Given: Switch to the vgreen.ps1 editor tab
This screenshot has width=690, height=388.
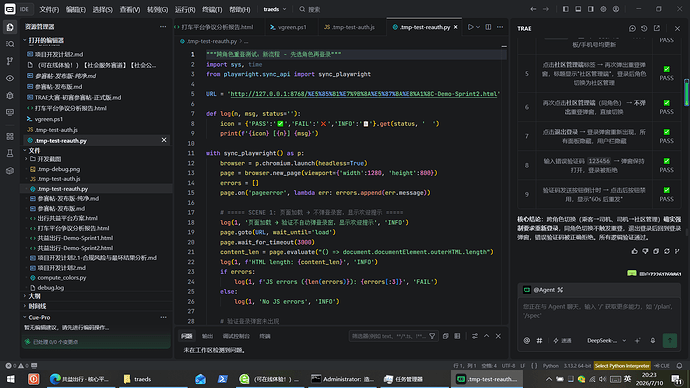Looking at the screenshot, I should pyautogui.click(x=289, y=27).
